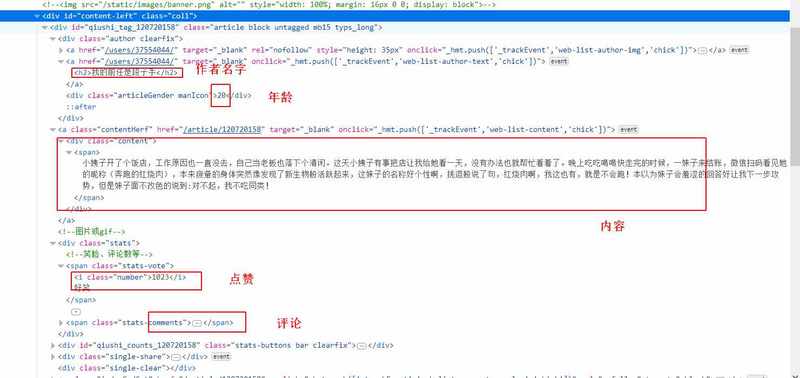Click the ellipsis badge on the web-list-author-img link row
This screenshot has width=800, height=378.
pos(703,50)
